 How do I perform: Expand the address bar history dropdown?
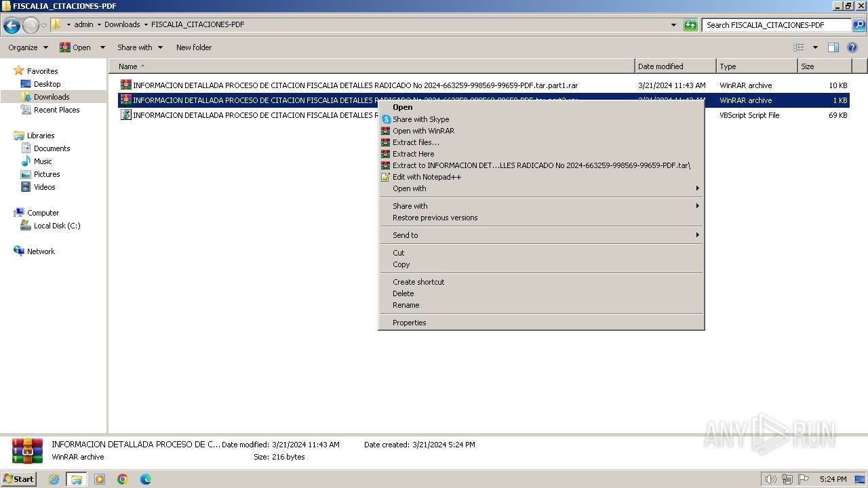pyautogui.click(x=673, y=25)
